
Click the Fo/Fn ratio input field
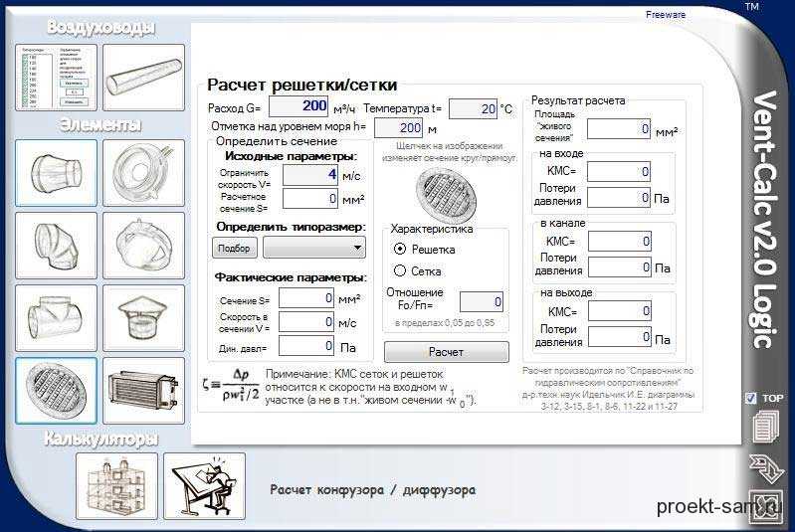point(482,302)
